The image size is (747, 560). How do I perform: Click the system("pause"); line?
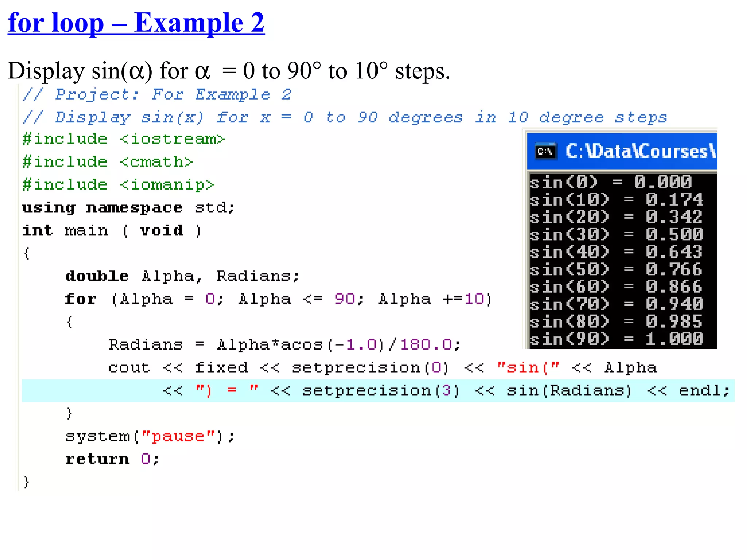point(150,436)
